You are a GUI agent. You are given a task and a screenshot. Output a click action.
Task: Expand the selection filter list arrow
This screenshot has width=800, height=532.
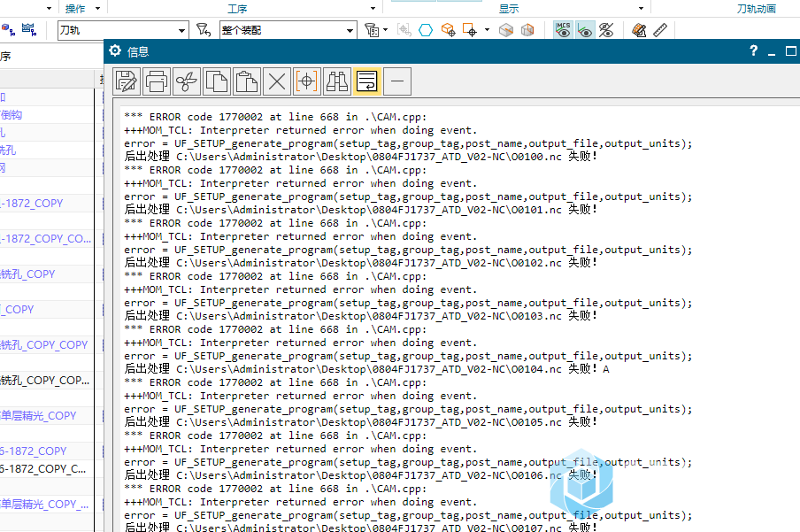(385, 30)
